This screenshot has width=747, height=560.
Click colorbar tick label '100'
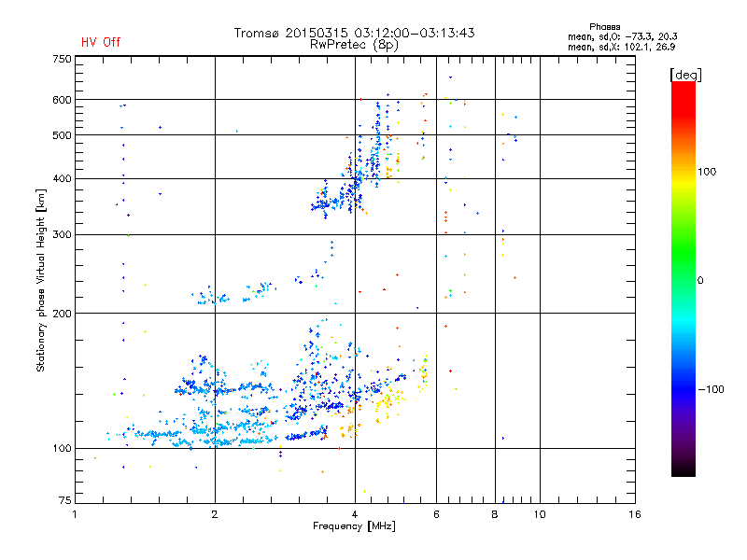click(707, 172)
